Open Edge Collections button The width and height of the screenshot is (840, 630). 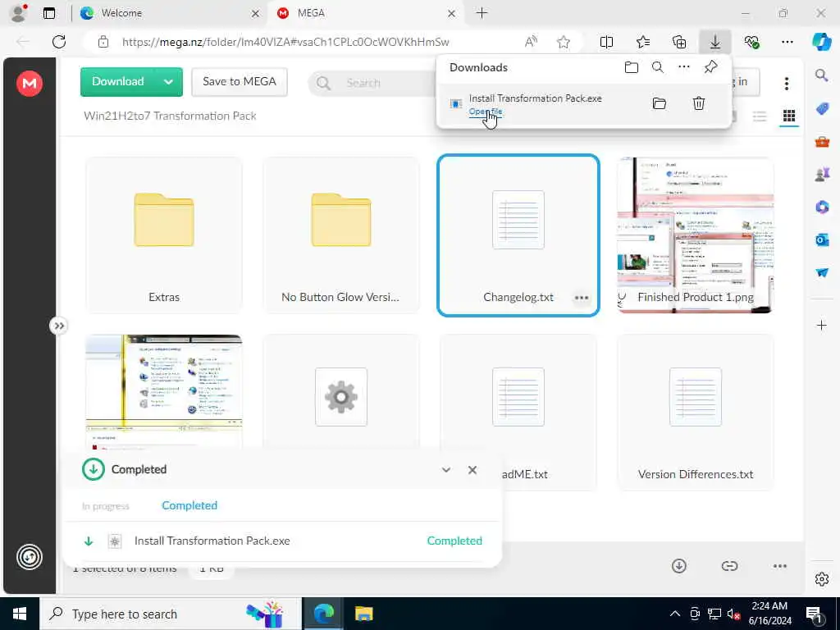pos(679,42)
